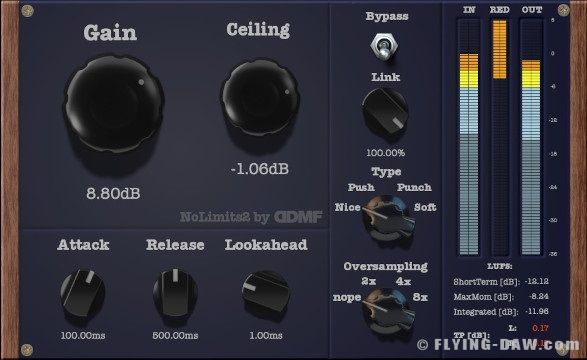Image resolution: width=587 pixels, height=360 pixels.
Task: Click the large Gain knob
Action: tap(114, 104)
